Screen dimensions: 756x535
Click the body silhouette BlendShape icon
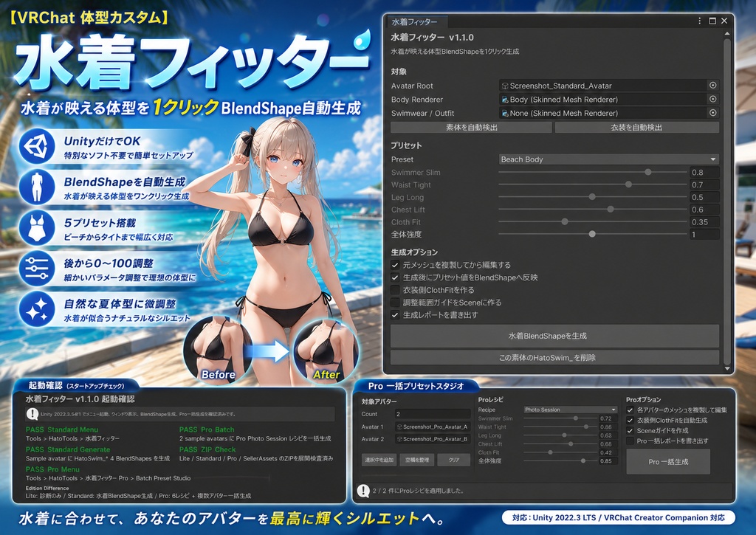pos(37,187)
